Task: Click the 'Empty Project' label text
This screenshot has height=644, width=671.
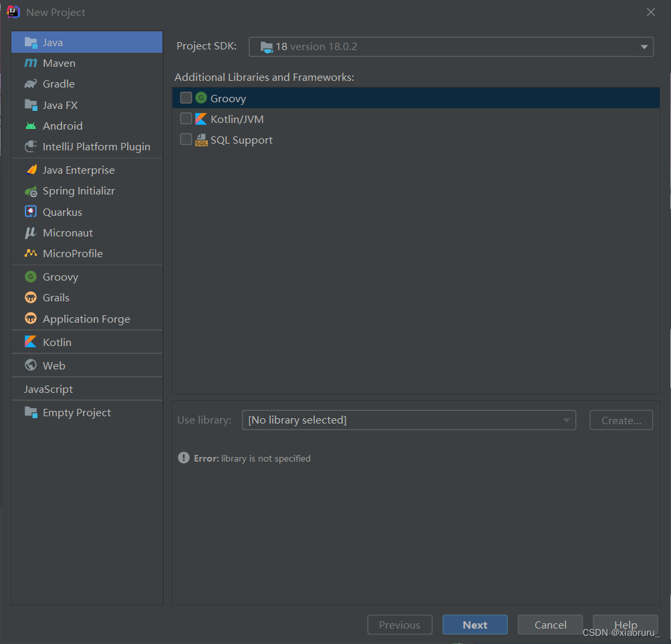Action: pos(77,413)
